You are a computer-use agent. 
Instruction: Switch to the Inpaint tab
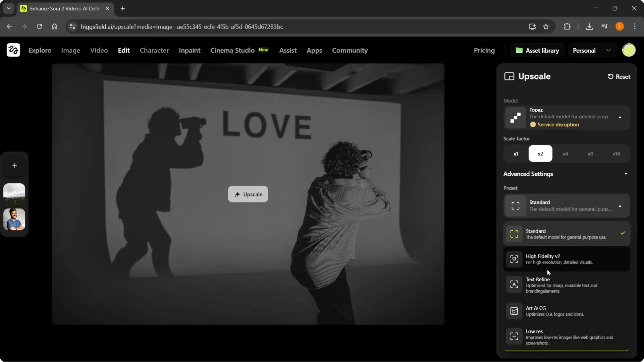click(190, 50)
